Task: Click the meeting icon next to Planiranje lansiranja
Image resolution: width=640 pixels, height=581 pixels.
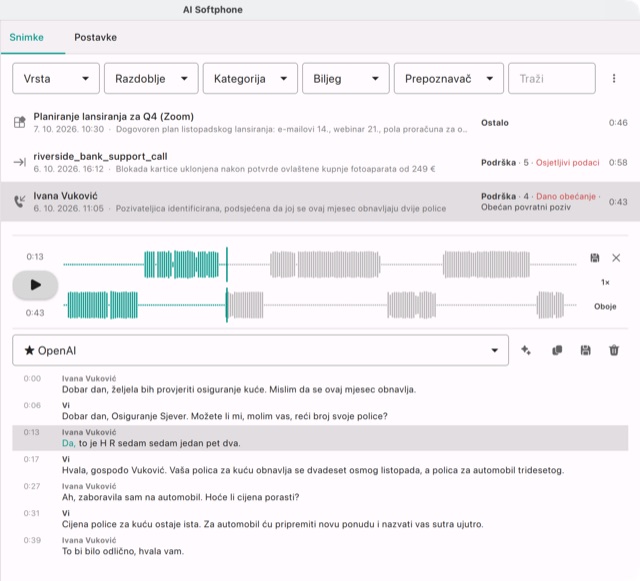Action: [19, 122]
